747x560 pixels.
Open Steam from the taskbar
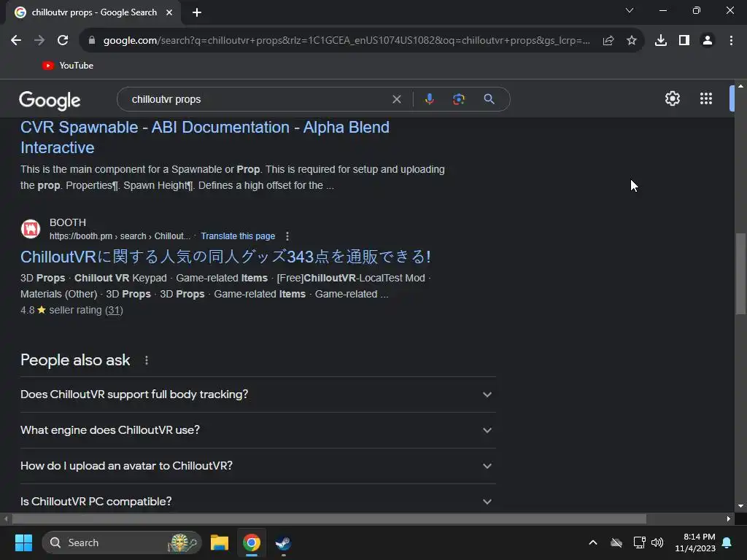pyautogui.click(x=284, y=542)
